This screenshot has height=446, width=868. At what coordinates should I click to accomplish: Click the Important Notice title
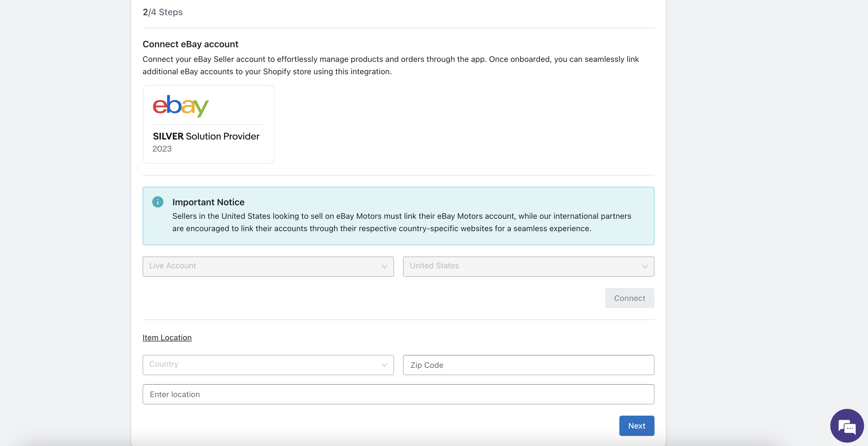pos(208,202)
